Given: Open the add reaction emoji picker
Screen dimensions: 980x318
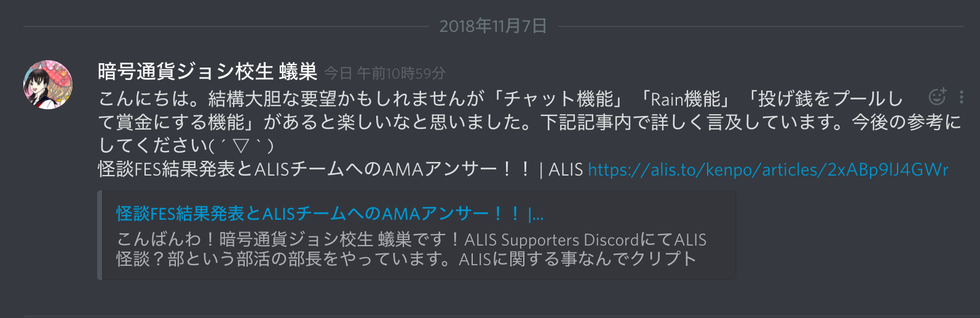Looking at the screenshot, I should (x=937, y=96).
